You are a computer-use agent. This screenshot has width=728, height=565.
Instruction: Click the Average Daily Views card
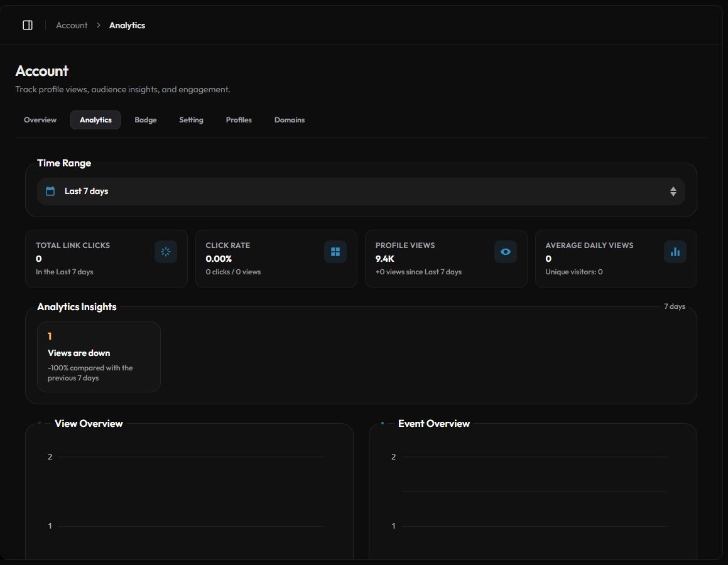(616, 259)
